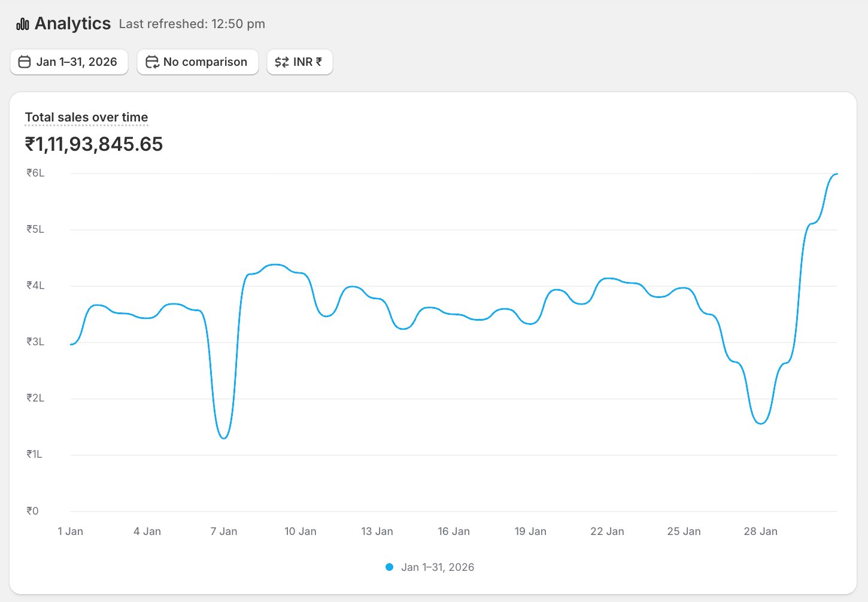
Task: Click the 4 Jan x-axis label
Action: coord(147,531)
